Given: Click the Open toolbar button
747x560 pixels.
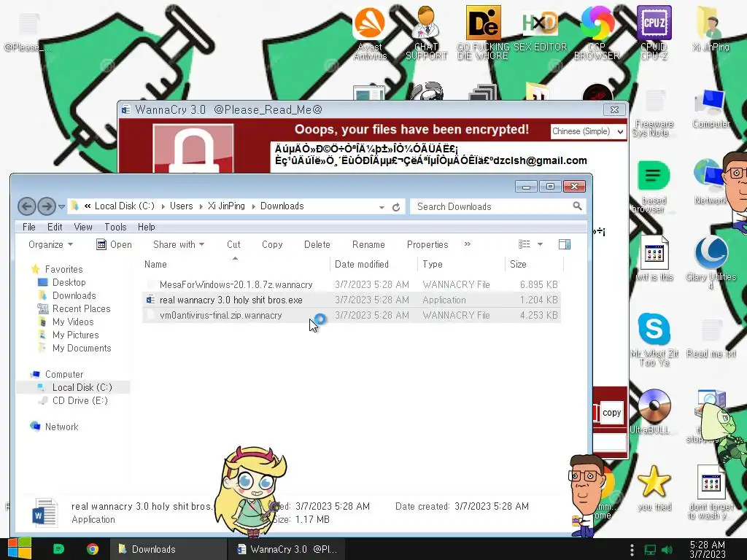Looking at the screenshot, I should click(x=115, y=244).
